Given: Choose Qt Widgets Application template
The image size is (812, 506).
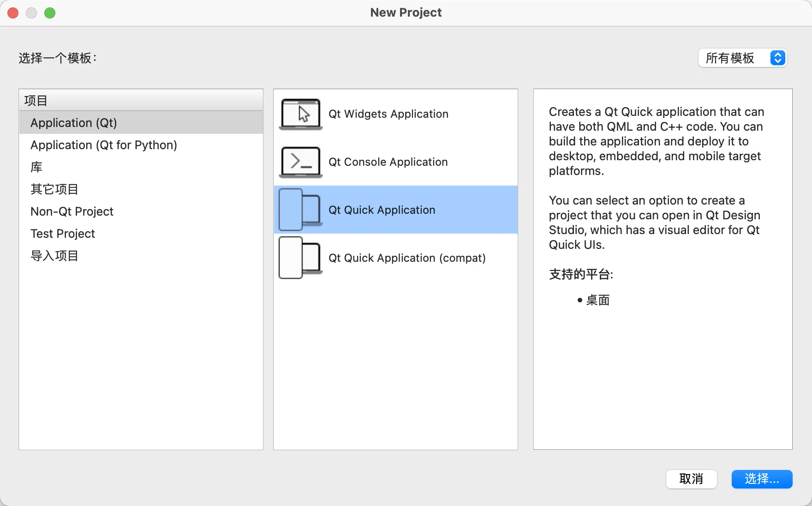Looking at the screenshot, I should 396,114.
